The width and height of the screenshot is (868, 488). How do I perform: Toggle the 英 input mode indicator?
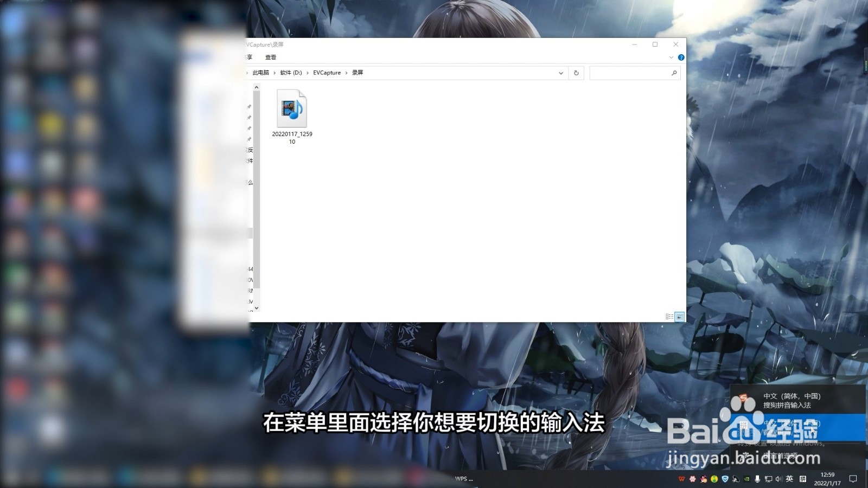[x=789, y=479]
